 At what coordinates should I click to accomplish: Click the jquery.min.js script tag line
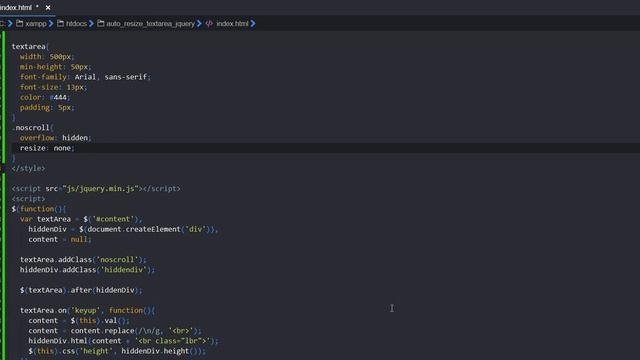point(96,189)
